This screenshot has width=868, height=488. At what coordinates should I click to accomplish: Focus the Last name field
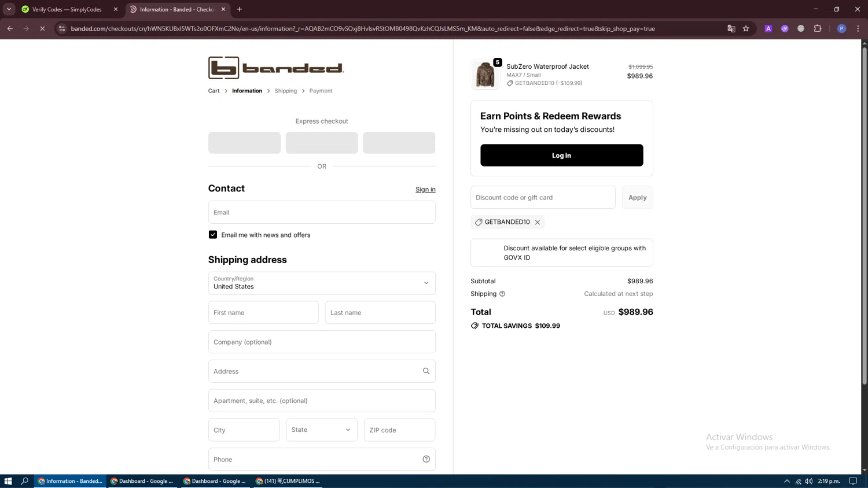[x=380, y=312]
